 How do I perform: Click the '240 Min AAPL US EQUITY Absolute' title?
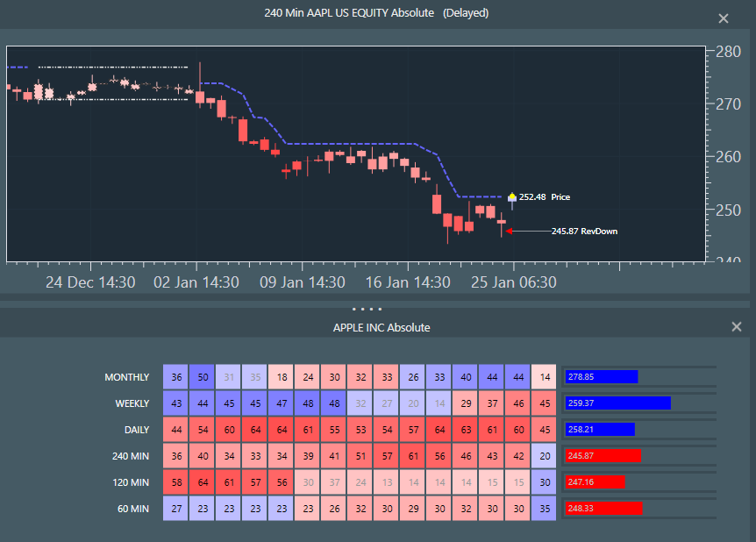tap(349, 13)
